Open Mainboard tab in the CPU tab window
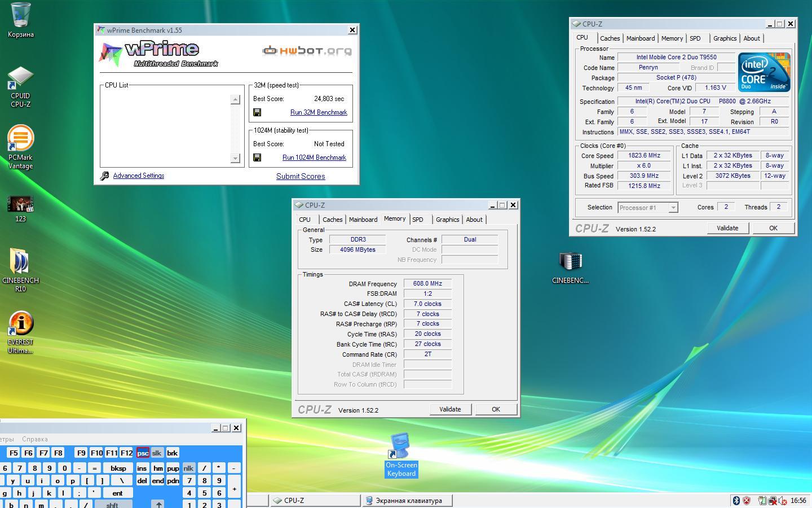Screen dimensions: 812x508 pyautogui.click(x=641, y=38)
